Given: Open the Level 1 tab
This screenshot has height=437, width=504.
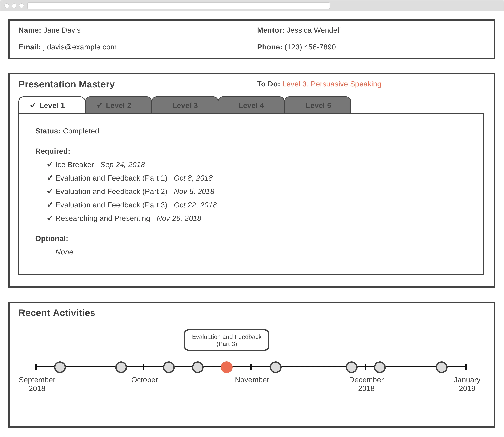Looking at the screenshot, I should click(x=52, y=105).
